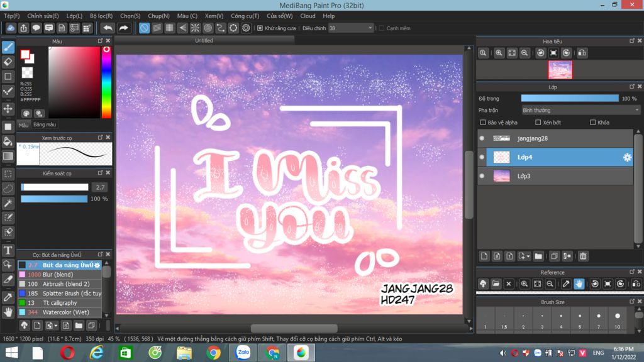Open snap settings gear icon
Viewport: 644px width, 362px height.
[x=246, y=28]
